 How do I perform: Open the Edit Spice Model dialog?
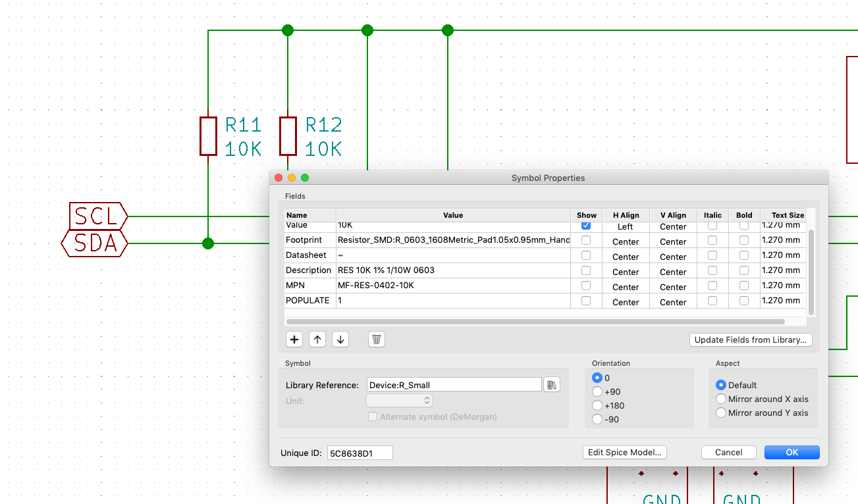[624, 452]
